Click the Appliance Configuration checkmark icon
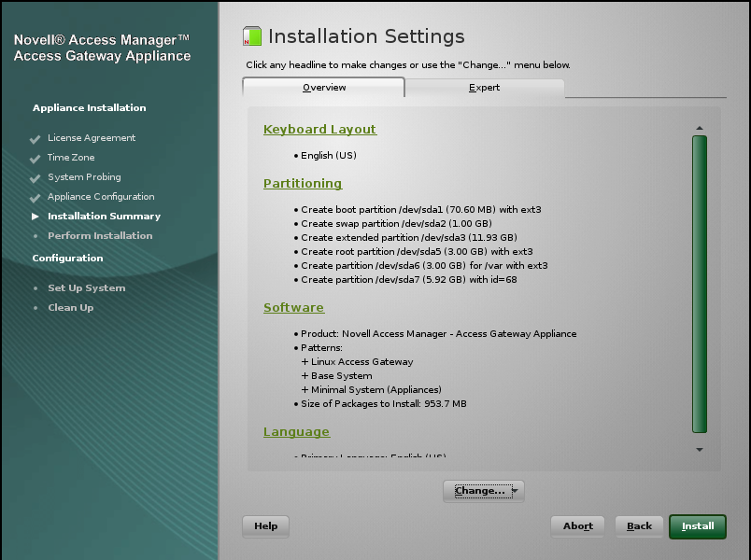 click(35, 198)
